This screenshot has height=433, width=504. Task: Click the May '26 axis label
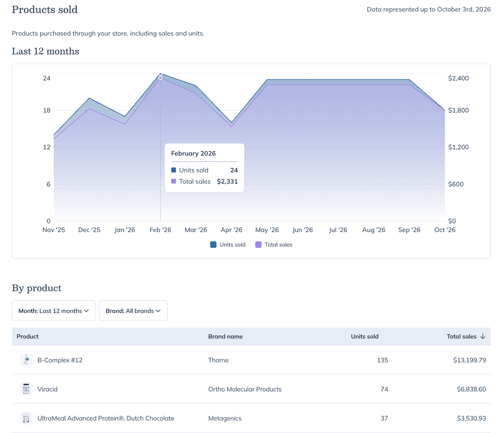[267, 230]
